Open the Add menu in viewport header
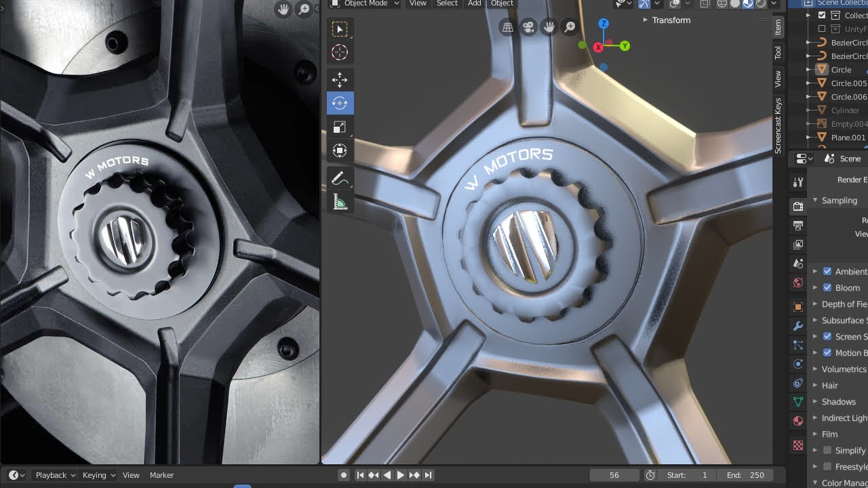The width and height of the screenshot is (868, 488). 475,3
